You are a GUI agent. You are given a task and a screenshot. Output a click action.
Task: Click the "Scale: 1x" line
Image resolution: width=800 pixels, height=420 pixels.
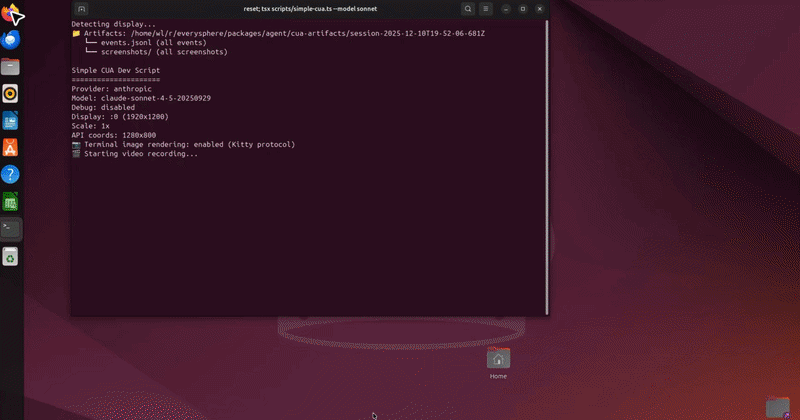(x=90, y=126)
